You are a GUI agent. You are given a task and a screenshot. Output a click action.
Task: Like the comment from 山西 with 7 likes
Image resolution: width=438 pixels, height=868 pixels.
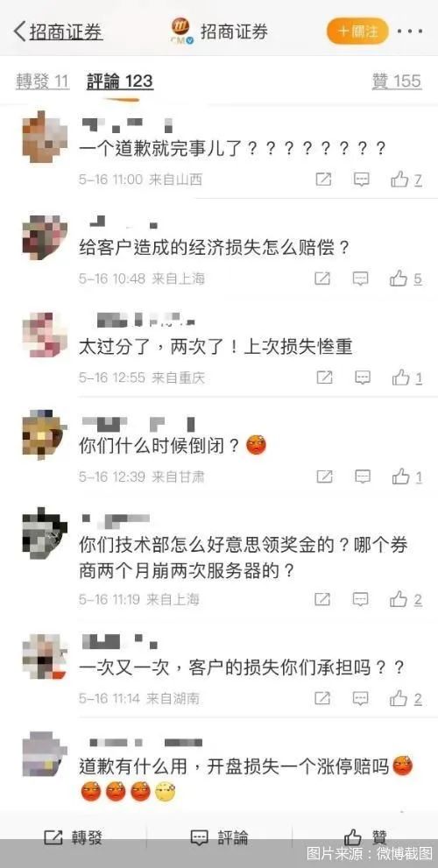tap(406, 179)
